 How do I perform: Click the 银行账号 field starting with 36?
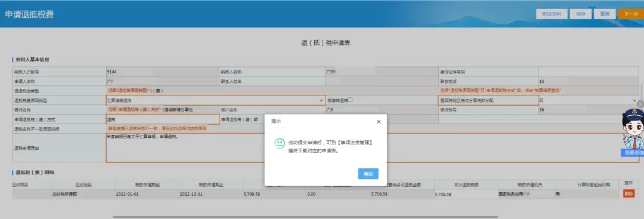(588, 110)
